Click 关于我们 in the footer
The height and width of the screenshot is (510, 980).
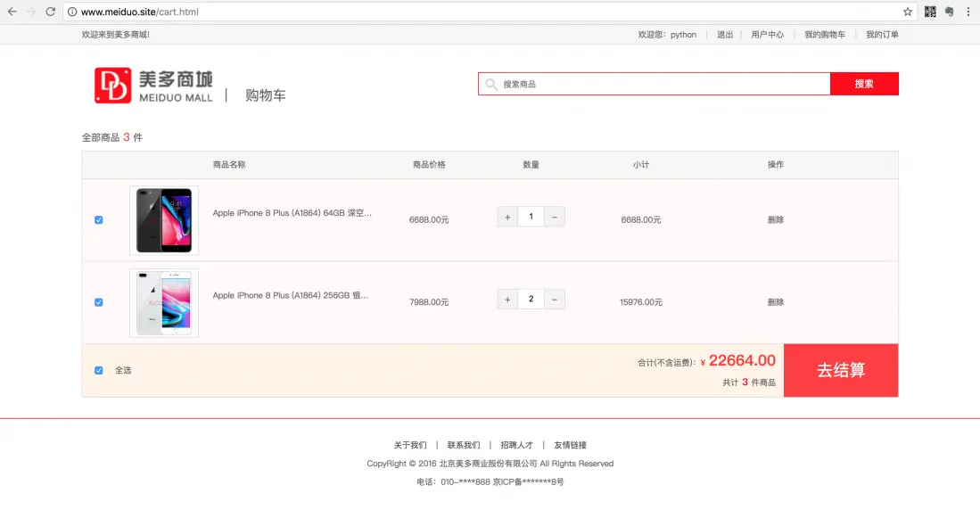point(410,445)
